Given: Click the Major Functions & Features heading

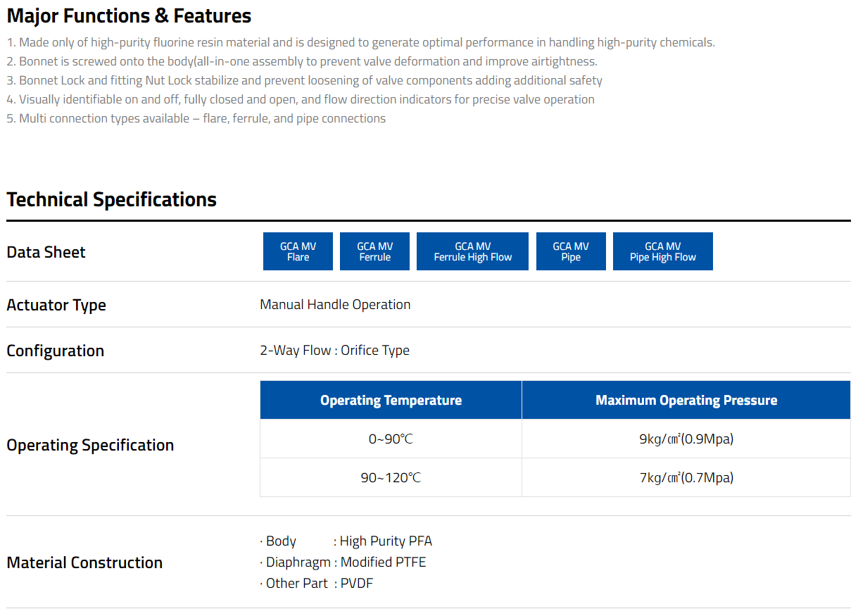Looking at the screenshot, I should point(129,15).
